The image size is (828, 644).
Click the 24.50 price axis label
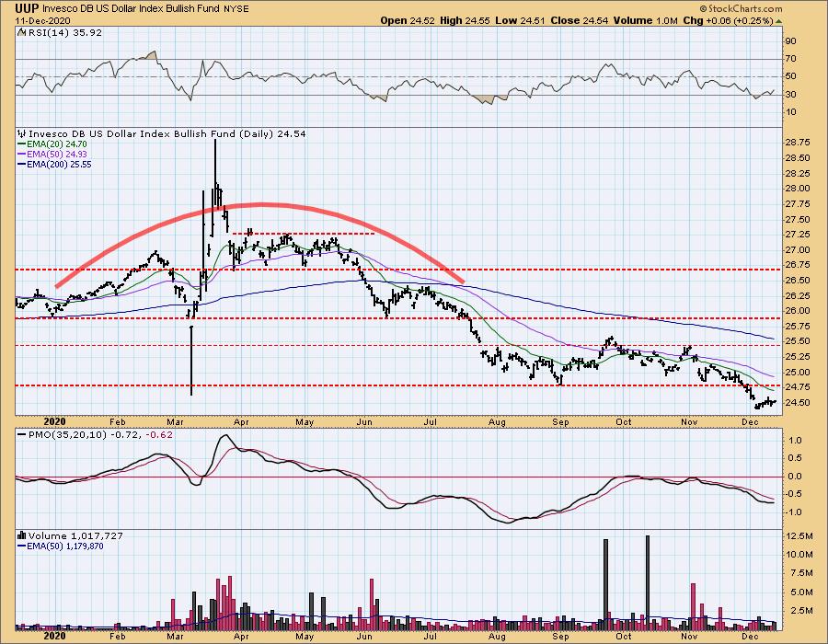point(798,402)
